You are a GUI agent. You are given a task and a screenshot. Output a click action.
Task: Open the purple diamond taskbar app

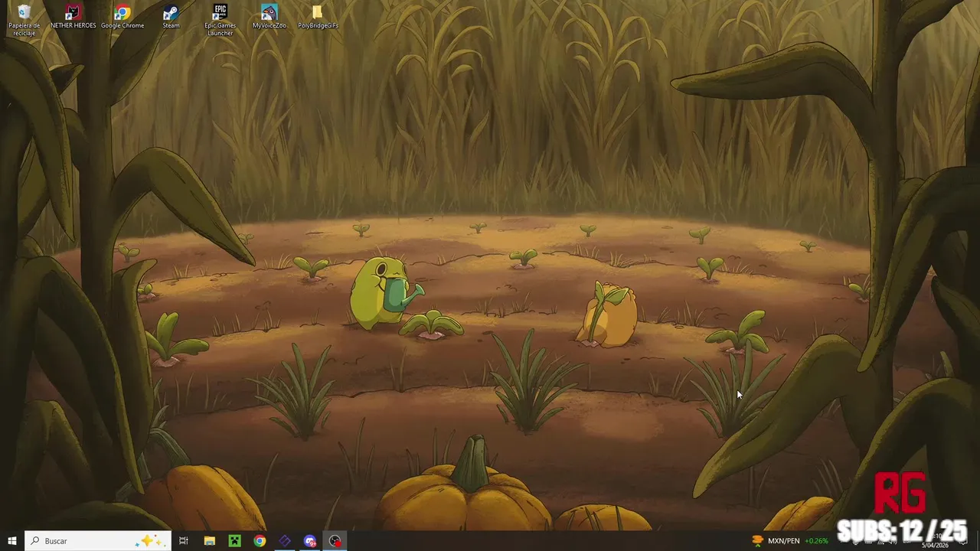pyautogui.click(x=285, y=541)
